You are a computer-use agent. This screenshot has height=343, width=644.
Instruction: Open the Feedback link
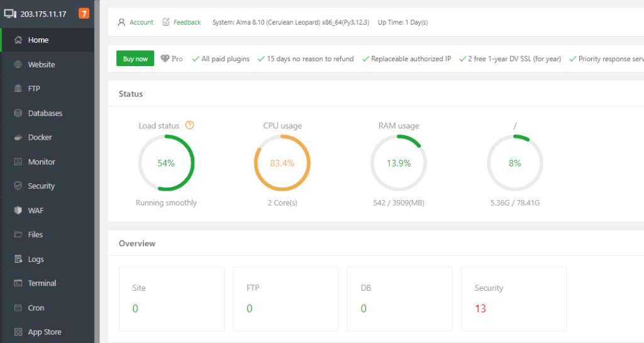point(187,22)
